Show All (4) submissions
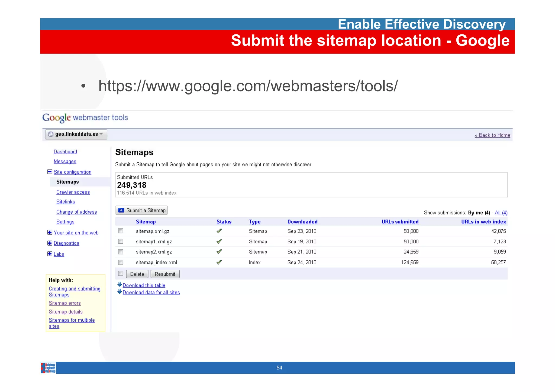Viewport: 555px width, 392px height. point(501,213)
